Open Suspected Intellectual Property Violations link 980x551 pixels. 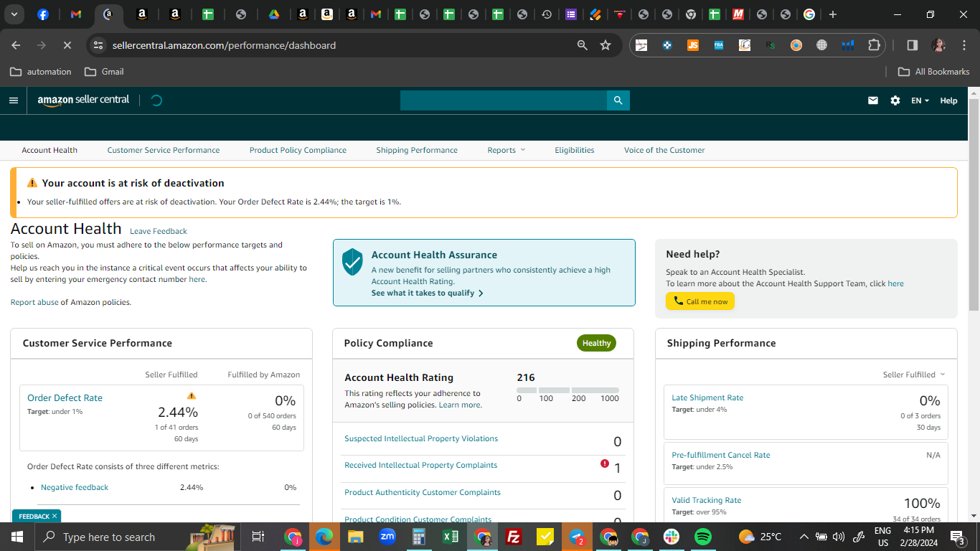pyautogui.click(x=421, y=438)
